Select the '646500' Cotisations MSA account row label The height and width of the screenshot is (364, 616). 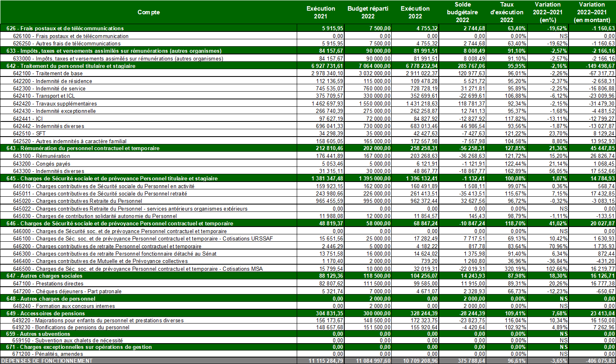pyautogui.click(x=138, y=269)
